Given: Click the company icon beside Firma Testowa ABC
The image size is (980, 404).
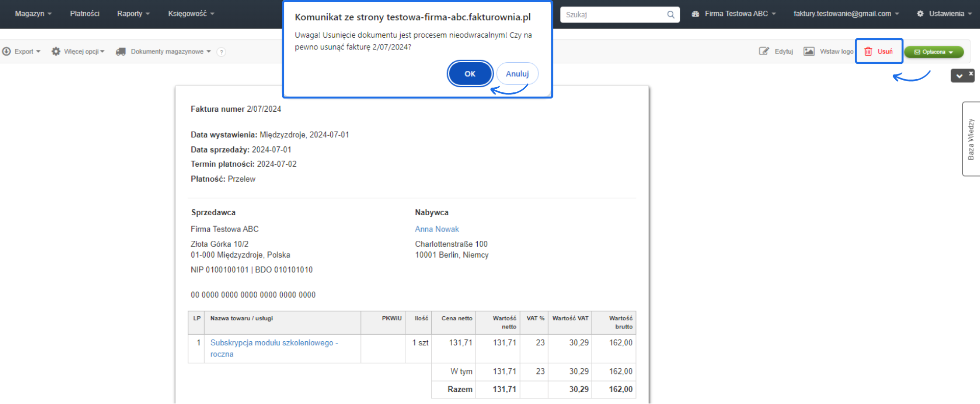Looking at the screenshot, I should [x=695, y=14].
